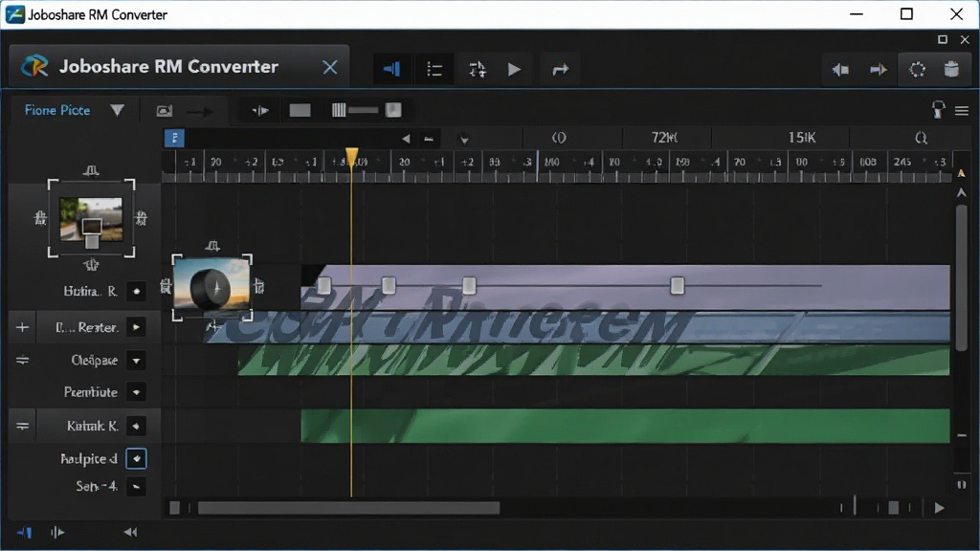Toggle the highlighted Radpite d button
980x551 pixels.
(x=136, y=458)
